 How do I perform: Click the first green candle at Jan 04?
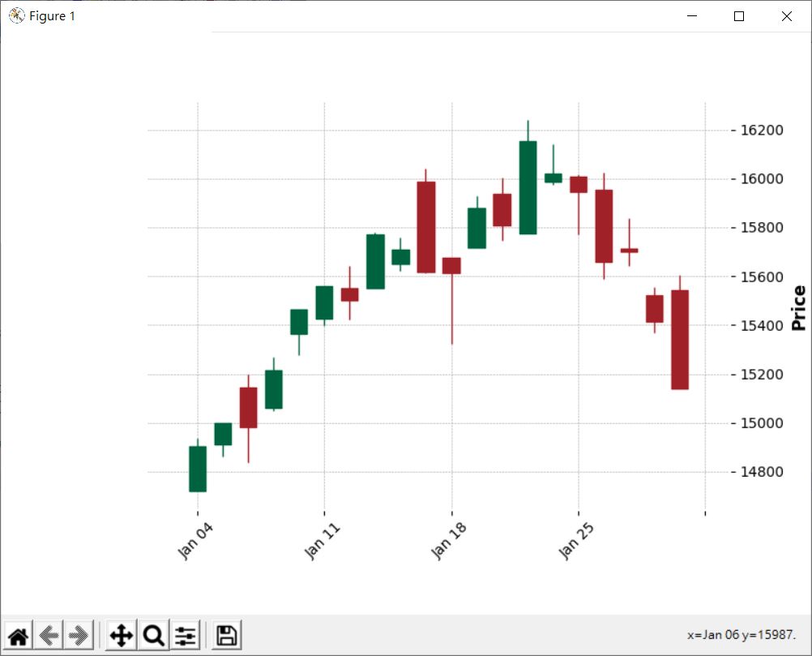[x=198, y=469]
